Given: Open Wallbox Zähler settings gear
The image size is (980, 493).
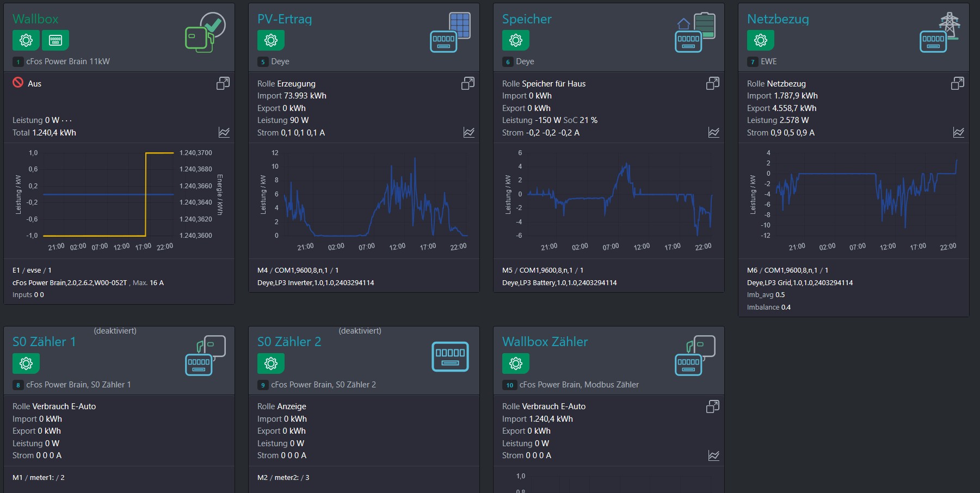Looking at the screenshot, I should pos(516,363).
